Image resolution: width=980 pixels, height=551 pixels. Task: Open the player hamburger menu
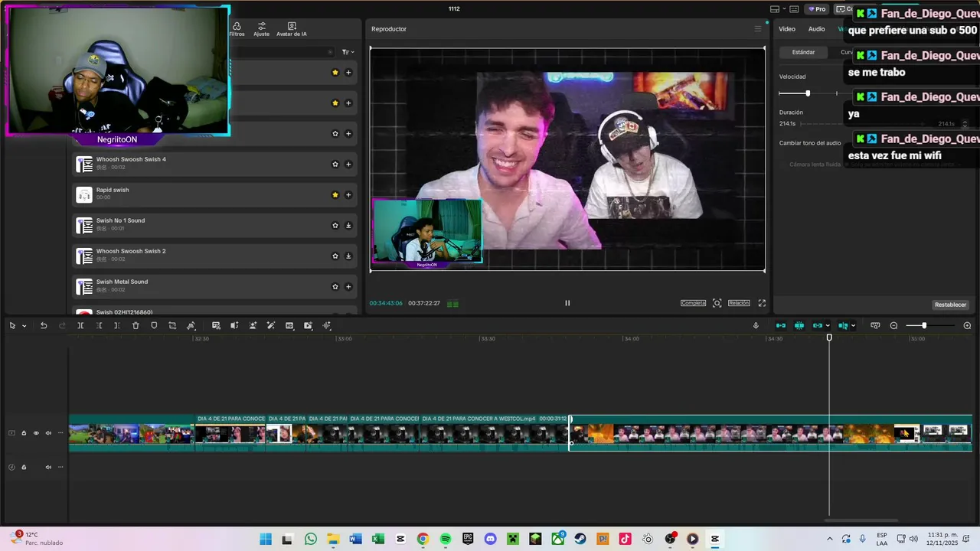pos(758,29)
